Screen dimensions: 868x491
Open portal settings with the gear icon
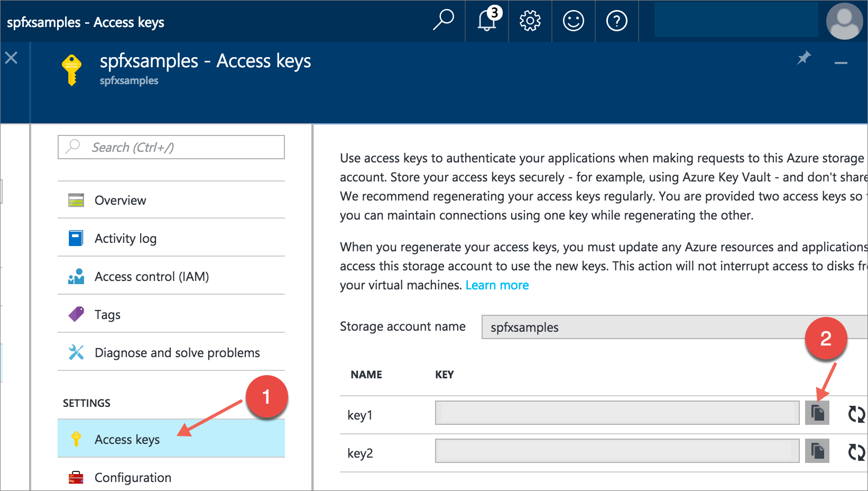pyautogui.click(x=529, y=21)
